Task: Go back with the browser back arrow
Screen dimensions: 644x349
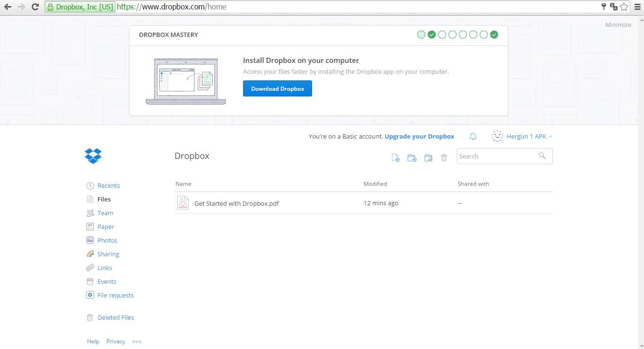Action: [8, 7]
